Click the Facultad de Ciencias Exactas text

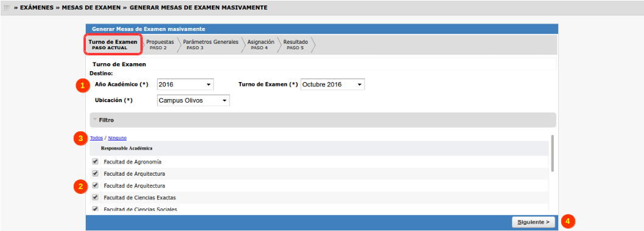tap(139, 198)
